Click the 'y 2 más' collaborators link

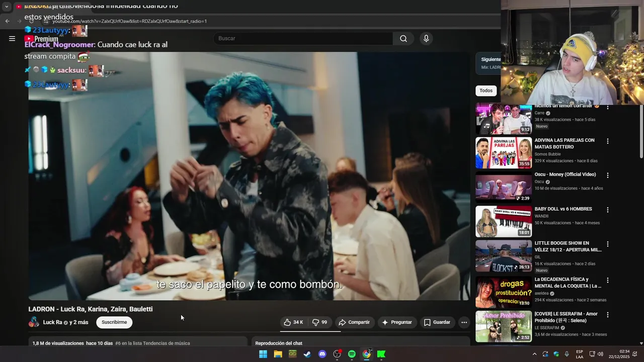(x=79, y=322)
